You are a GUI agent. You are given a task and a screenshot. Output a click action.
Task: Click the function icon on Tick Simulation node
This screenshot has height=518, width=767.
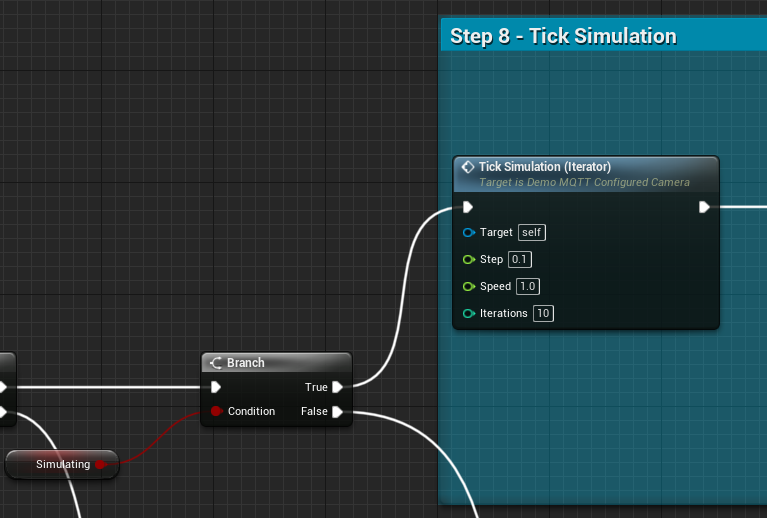pyautogui.click(x=467, y=167)
